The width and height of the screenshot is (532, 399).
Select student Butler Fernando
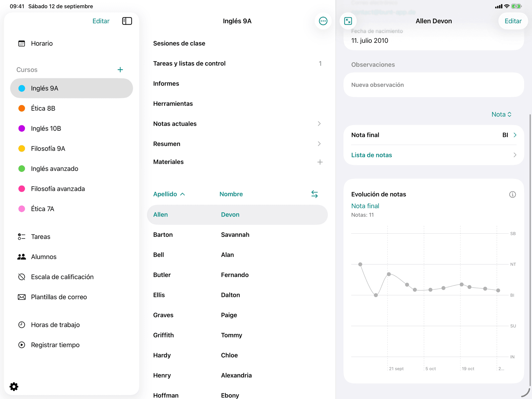tap(237, 275)
